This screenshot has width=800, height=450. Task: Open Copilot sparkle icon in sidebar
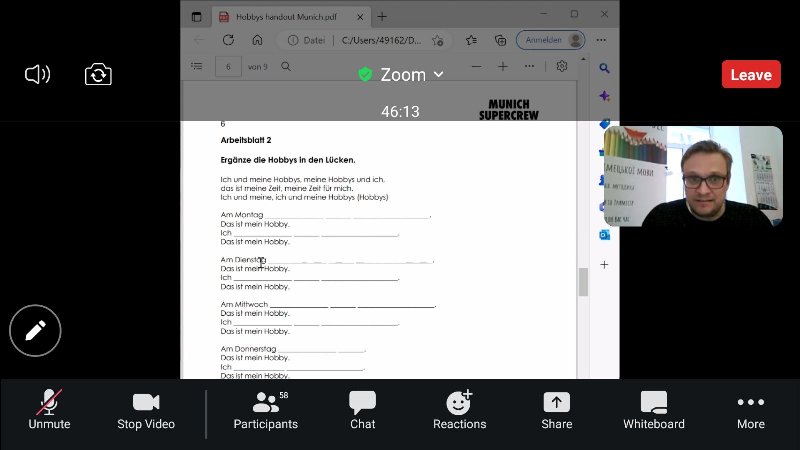point(604,96)
